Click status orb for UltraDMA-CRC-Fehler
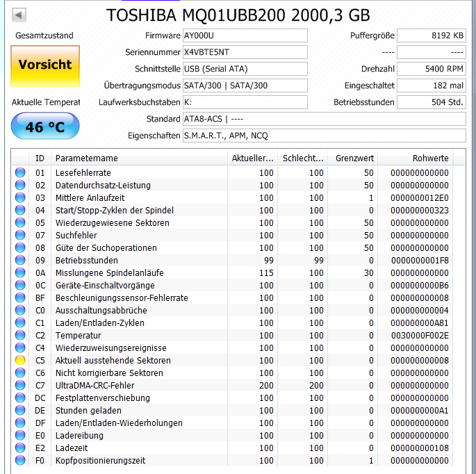Image resolution: width=476 pixels, height=474 pixels. click(x=20, y=385)
